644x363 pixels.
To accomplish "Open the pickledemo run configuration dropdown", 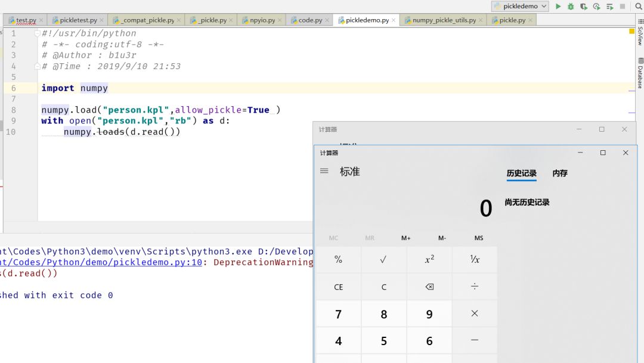I will 521,6.
